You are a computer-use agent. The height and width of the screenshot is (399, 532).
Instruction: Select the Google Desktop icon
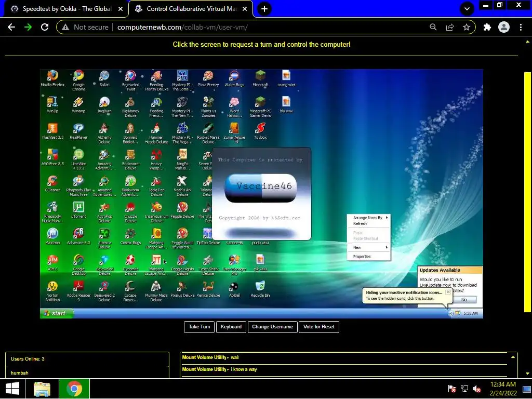[x=78, y=264]
